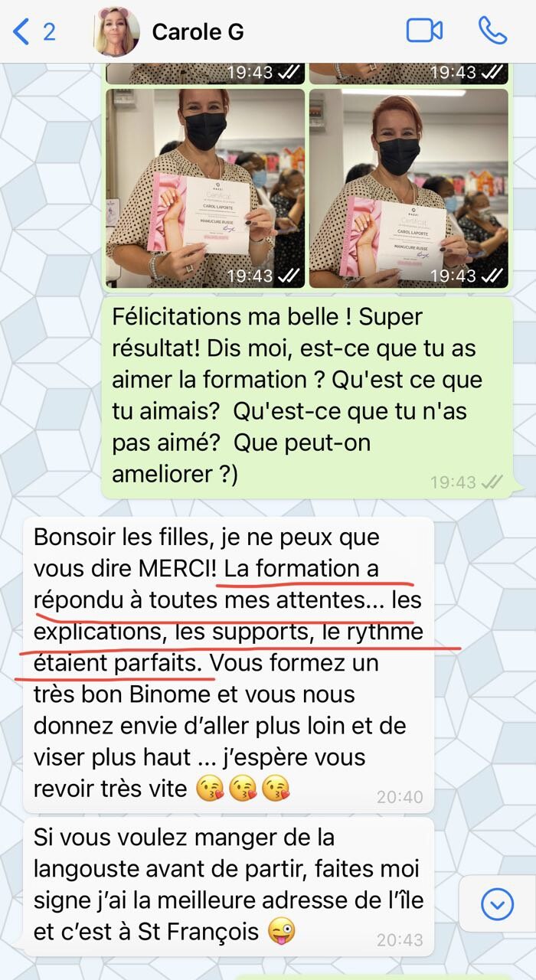
Task: Open Carole G's profile picture
Action: pyautogui.click(x=116, y=31)
